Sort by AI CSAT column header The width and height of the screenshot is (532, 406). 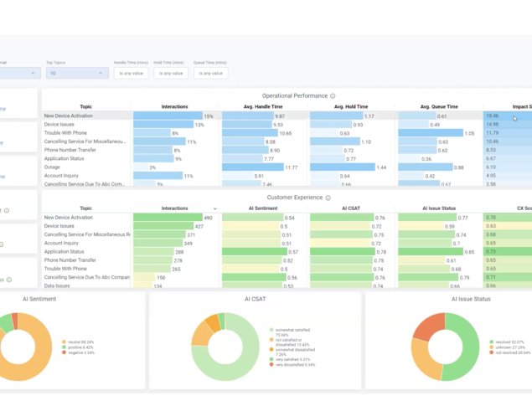pos(351,208)
